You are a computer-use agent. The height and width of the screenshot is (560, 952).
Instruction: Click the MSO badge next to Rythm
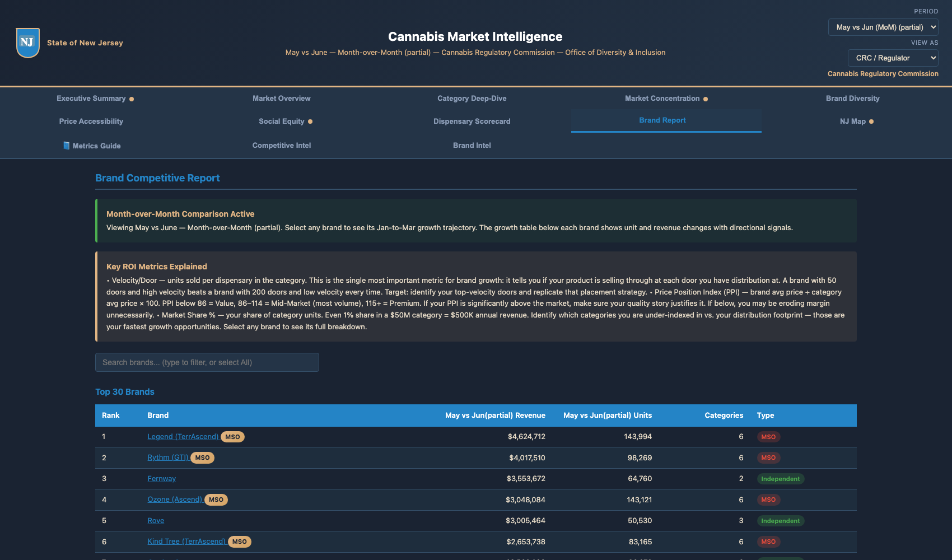pyautogui.click(x=202, y=458)
